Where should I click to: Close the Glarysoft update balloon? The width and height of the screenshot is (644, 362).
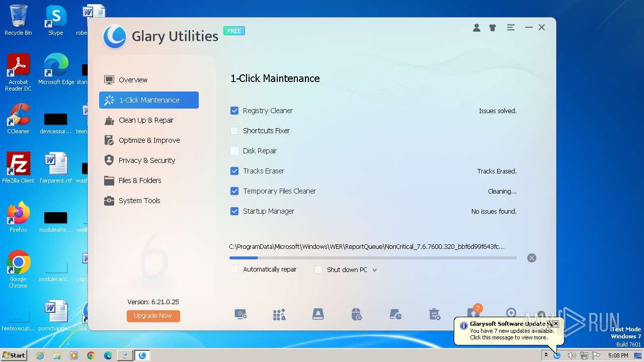click(x=556, y=324)
